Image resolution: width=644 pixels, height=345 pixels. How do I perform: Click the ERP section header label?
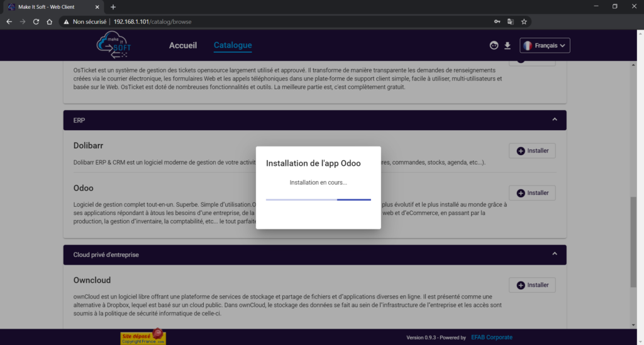tap(79, 120)
